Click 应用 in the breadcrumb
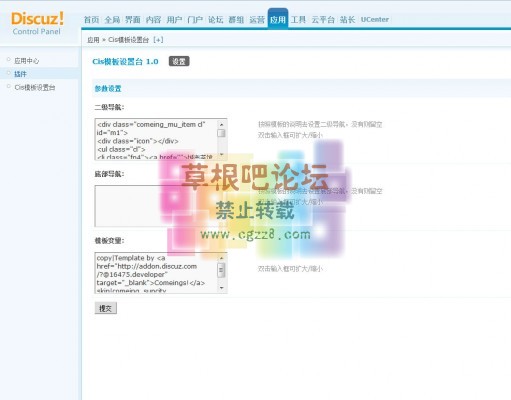This screenshot has height=400, width=511. (93, 40)
